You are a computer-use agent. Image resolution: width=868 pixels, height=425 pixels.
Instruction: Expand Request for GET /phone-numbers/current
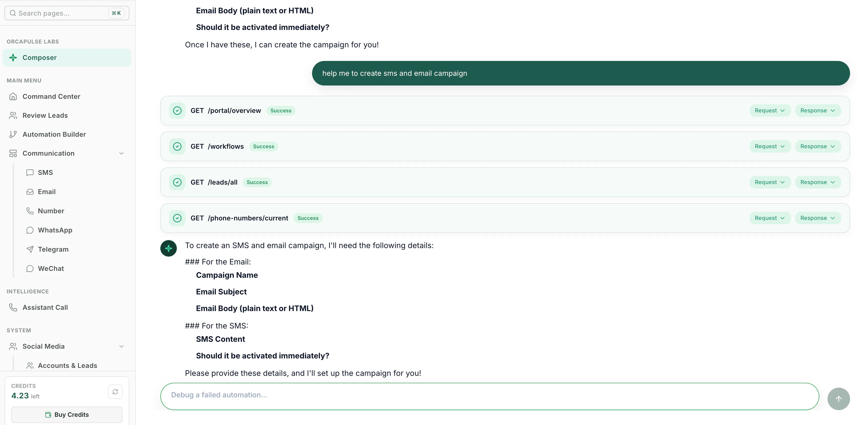770,218
